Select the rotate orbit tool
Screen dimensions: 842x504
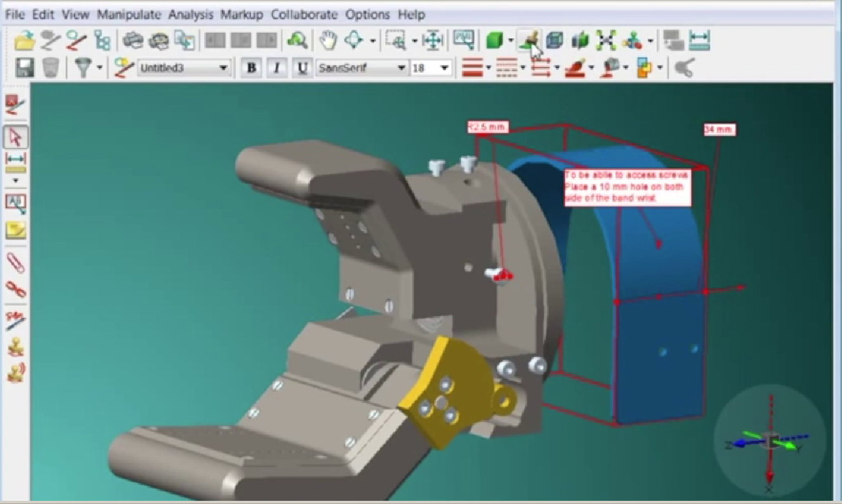click(x=354, y=41)
